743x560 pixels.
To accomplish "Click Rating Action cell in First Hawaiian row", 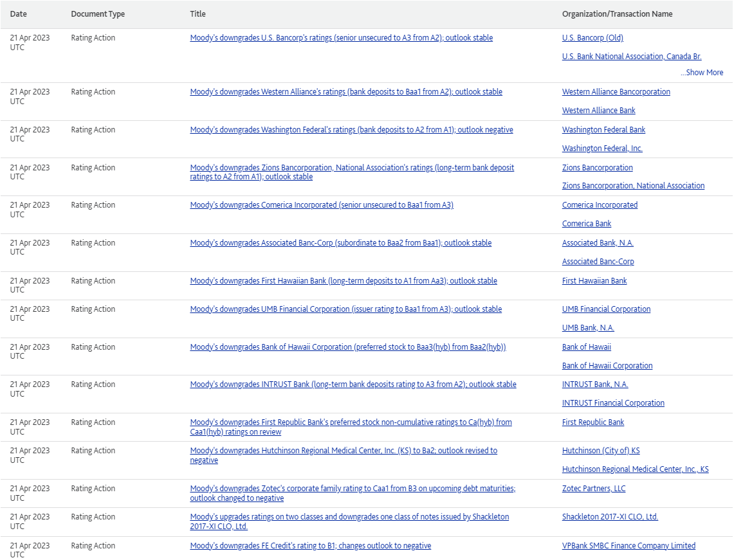I will click(93, 281).
